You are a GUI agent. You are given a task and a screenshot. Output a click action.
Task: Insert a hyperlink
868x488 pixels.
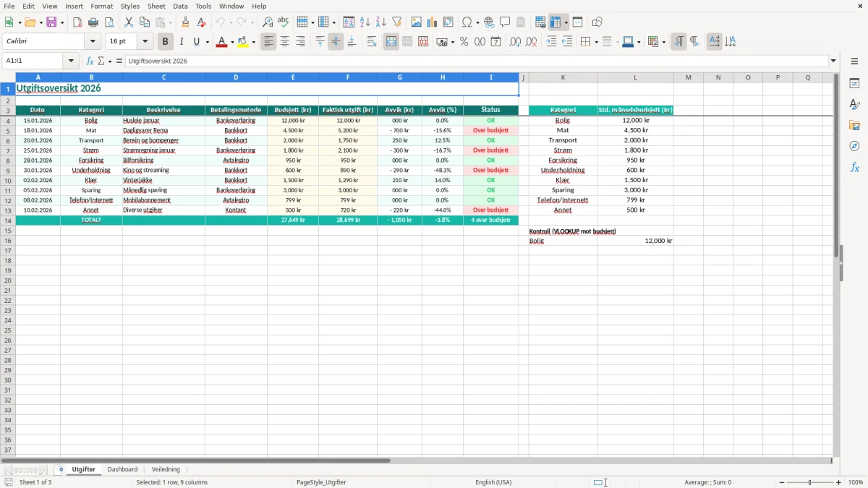tap(490, 22)
